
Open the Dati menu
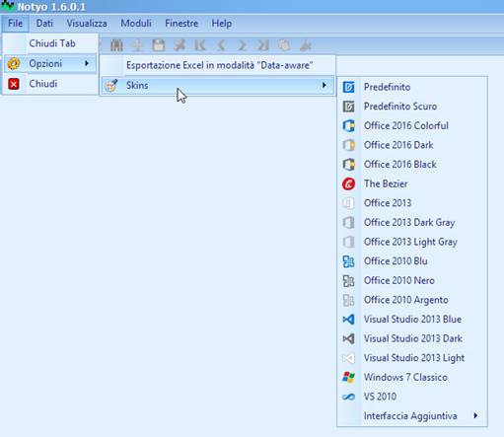tap(44, 24)
